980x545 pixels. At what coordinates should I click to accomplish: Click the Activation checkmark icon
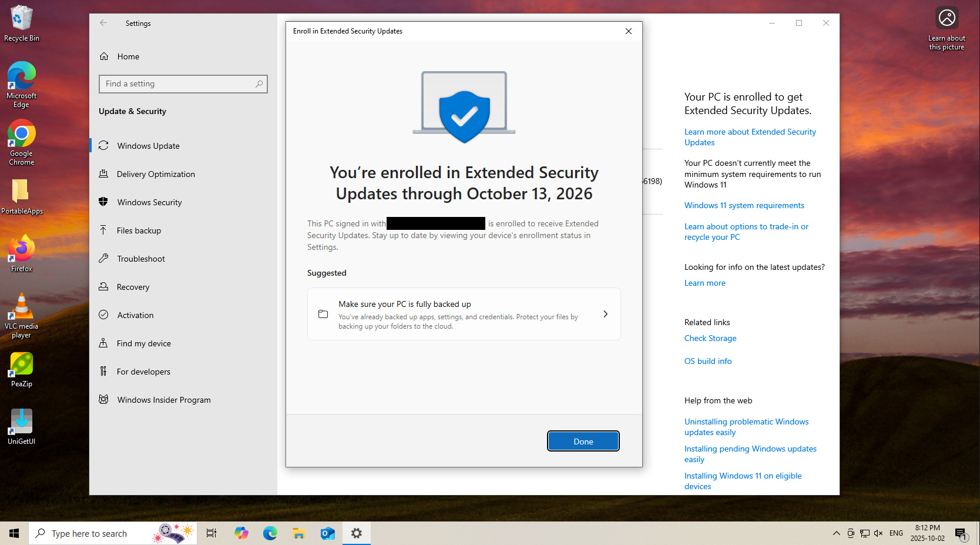[x=103, y=315]
